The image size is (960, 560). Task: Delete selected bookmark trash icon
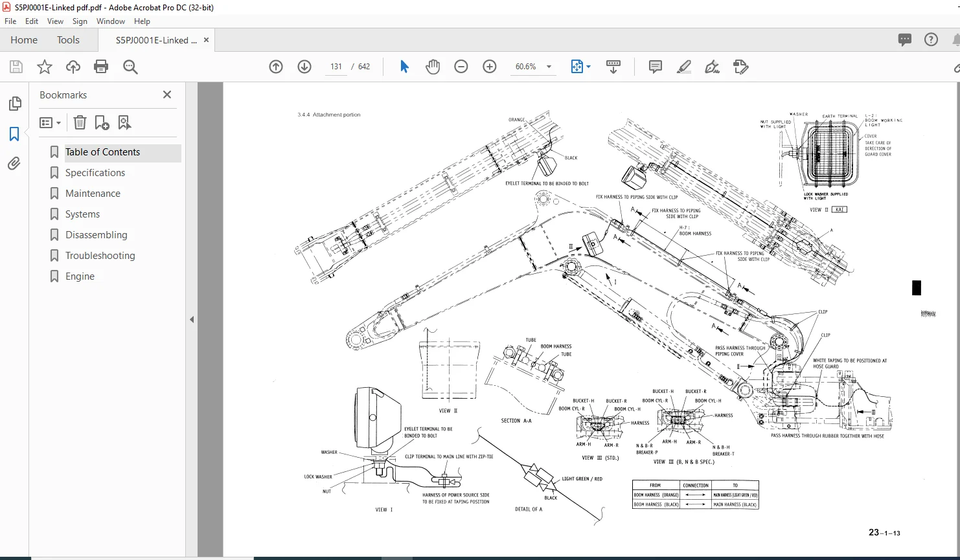[80, 122]
